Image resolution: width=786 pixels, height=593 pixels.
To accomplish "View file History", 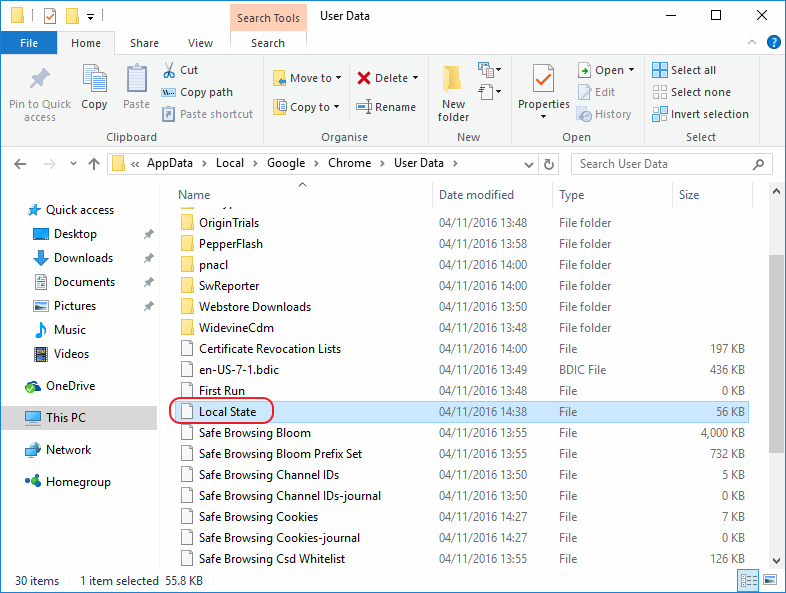I will pyautogui.click(x=604, y=114).
